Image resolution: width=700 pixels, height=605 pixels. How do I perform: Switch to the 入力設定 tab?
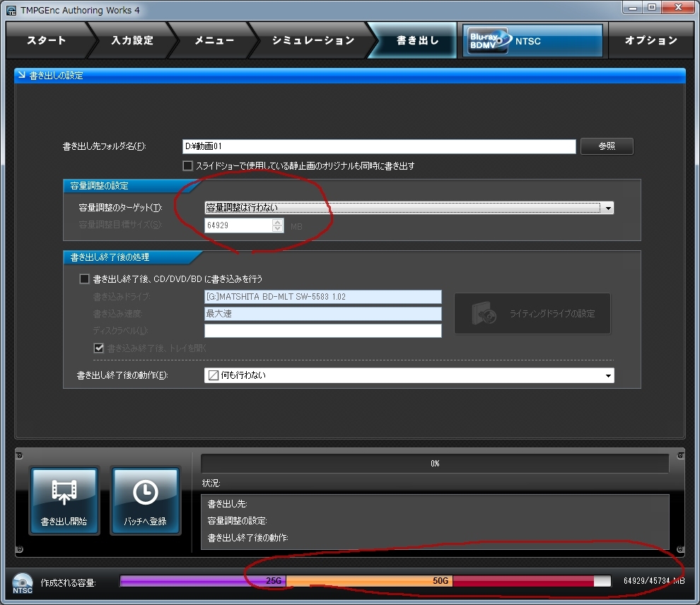132,40
